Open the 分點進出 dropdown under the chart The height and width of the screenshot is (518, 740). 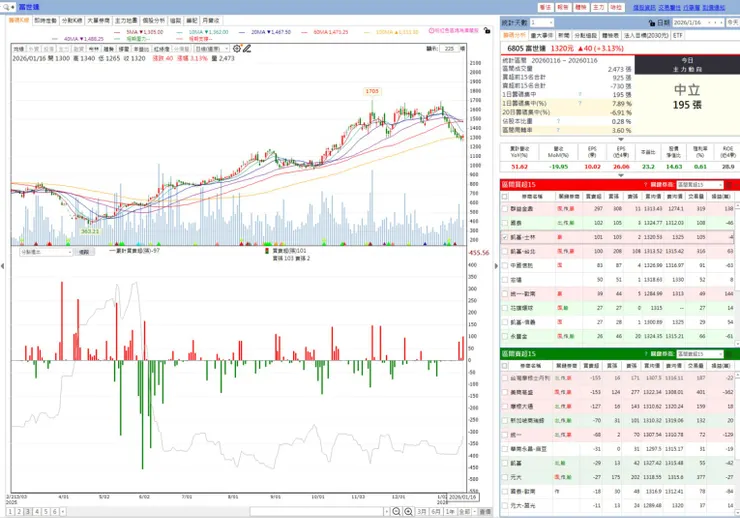[x=46, y=252]
